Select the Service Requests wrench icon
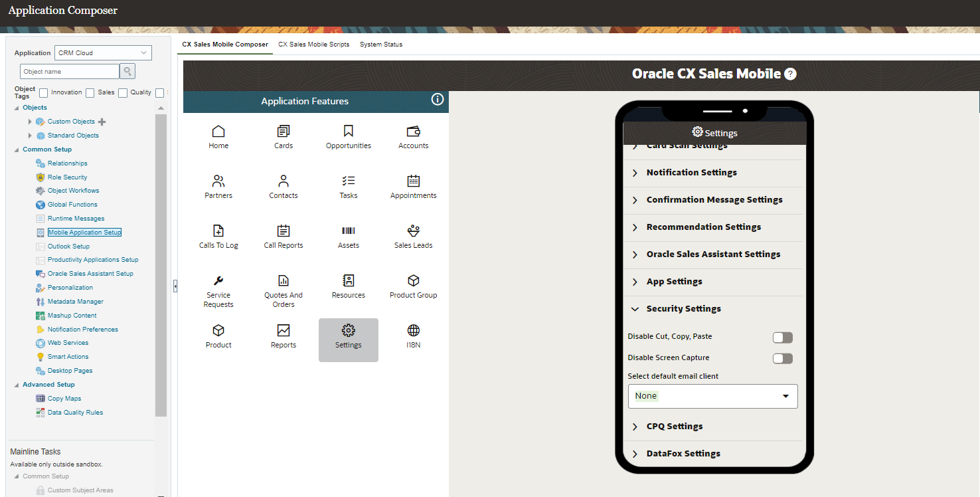 click(x=218, y=281)
